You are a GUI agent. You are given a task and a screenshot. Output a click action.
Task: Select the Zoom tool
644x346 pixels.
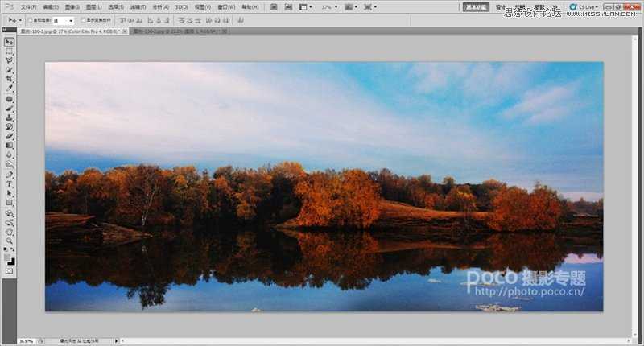[x=9, y=241]
